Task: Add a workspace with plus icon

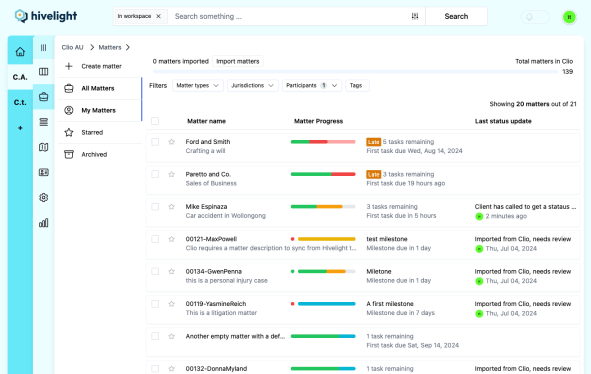Action: [x=20, y=128]
